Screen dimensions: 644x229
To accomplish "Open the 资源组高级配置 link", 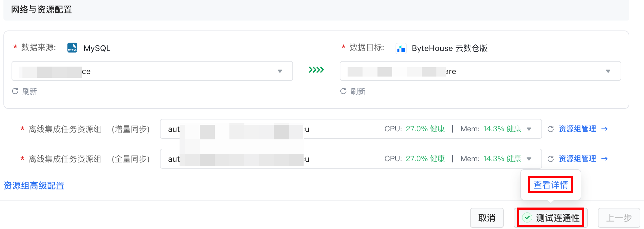I will coord(34,186).
